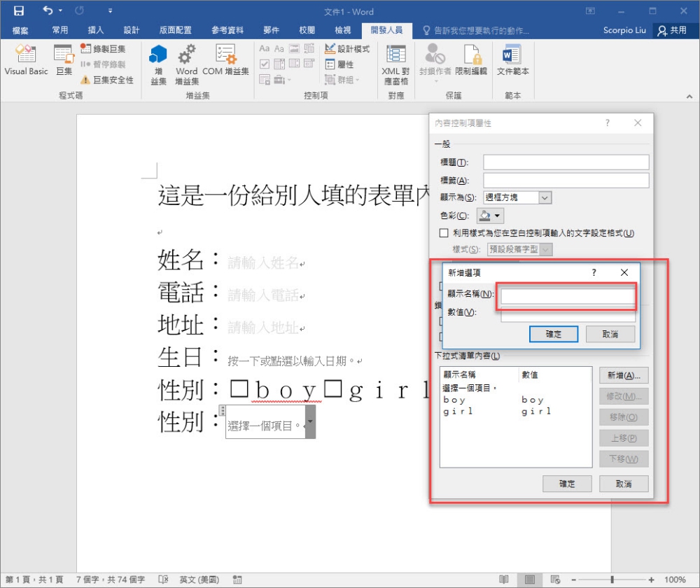Open Word 增益集 gear icon
This screenshot has width=700, height=588.
187,64
